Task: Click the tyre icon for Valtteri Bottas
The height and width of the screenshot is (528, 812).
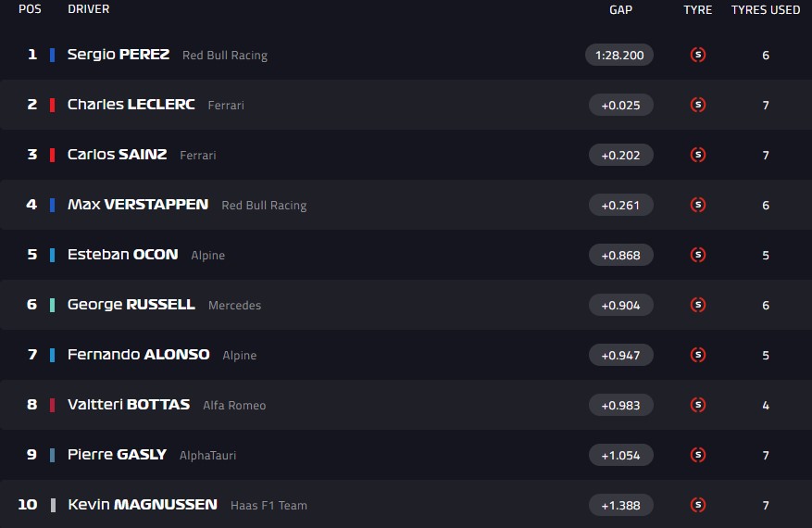Action: 698,405
